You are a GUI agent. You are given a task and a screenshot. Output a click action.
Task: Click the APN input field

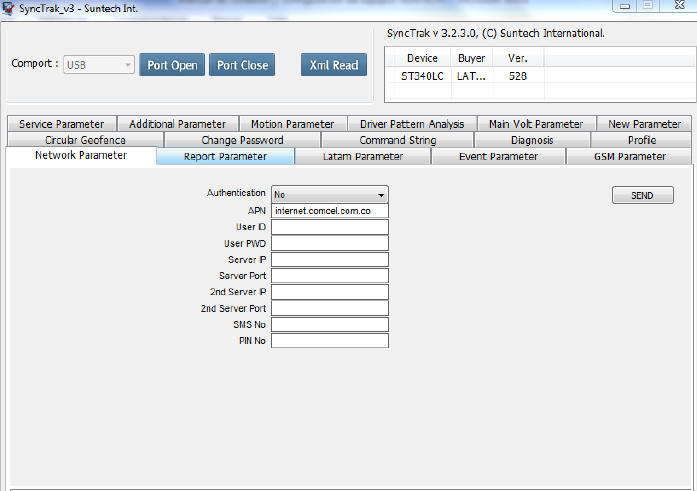click(x=329, y=211)
